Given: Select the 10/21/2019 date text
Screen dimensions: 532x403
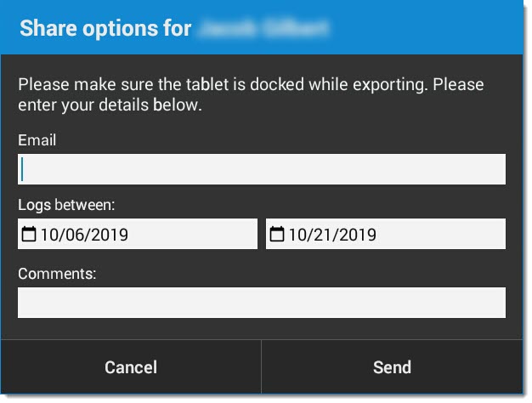Looking at the screenshot, I should [332, 235].
